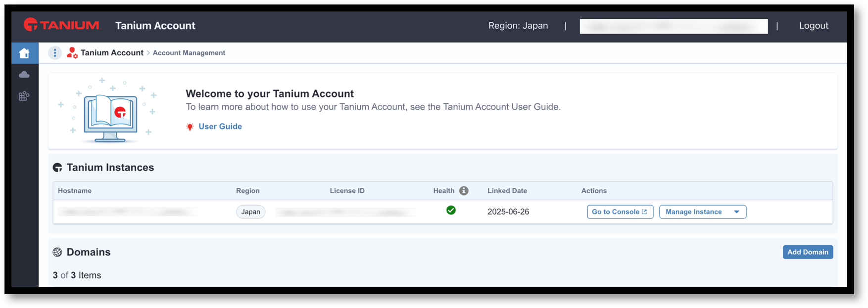Screen dimensions: 868x308
Task: Click the green health checkmark
Action: (x=451, y=210)
